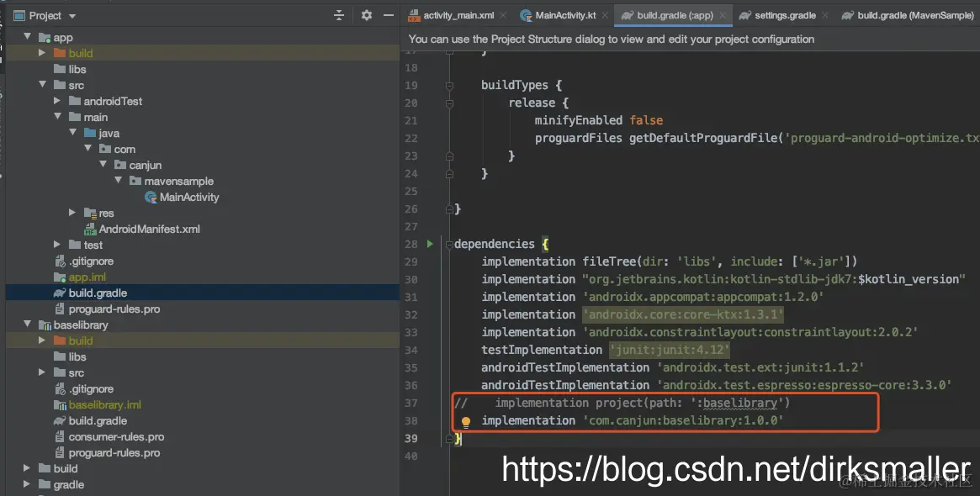Viewport: 980px width, 496px height.
Task: Select baselibrary libs folder
Action: [x=77, y=356]
